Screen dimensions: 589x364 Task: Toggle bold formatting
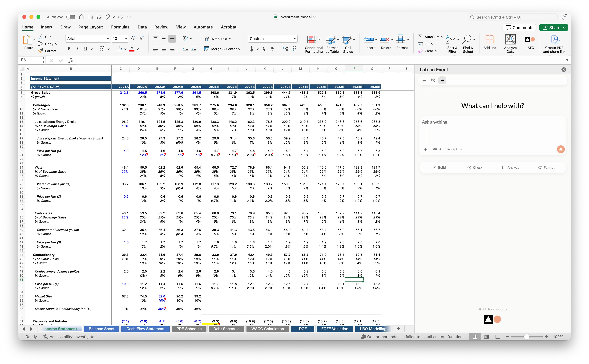pyautogui.click(x=69, y=49)
